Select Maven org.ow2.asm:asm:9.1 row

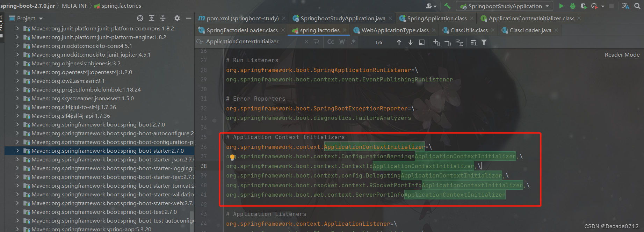coord(100,81)
